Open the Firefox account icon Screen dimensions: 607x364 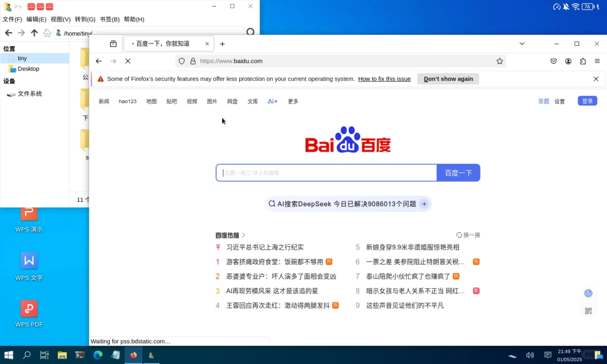tap(568, 61)
